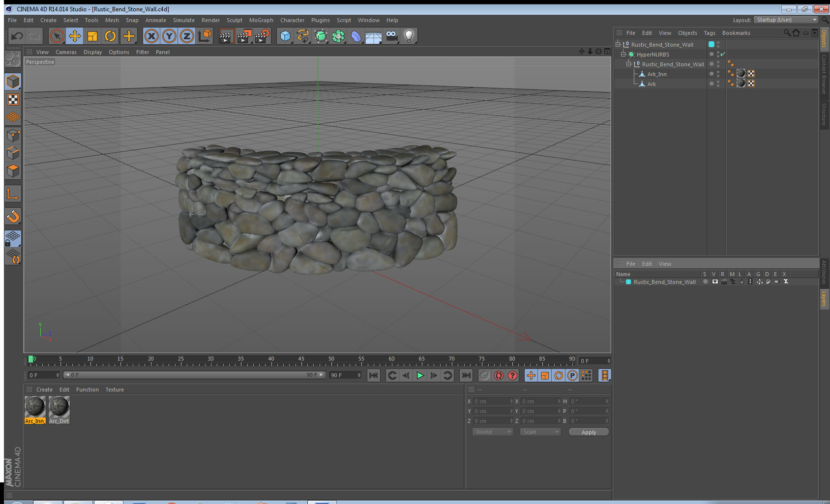Click the X position input field

[x=493, y=401]
